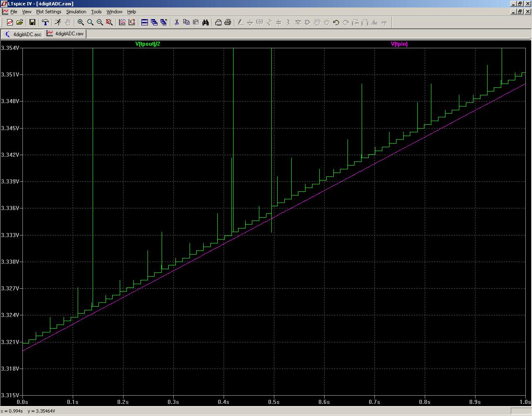
Task: Open the File menu
Action: [x=14, y=12]
